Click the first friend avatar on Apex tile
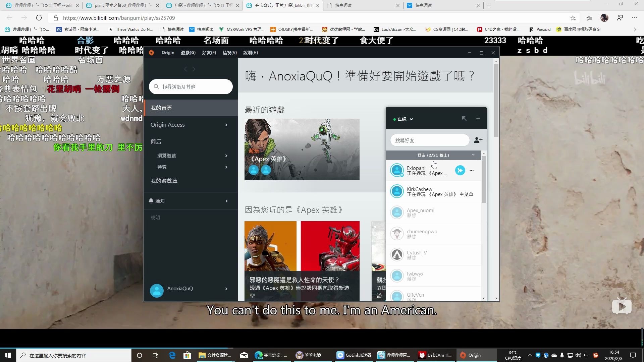This screenshot has width=644, height=362. (x=254, y=170)
